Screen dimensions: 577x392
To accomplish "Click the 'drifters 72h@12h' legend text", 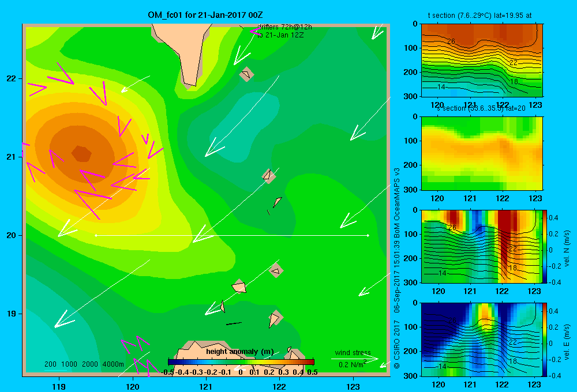I will [x=284, y=27].
